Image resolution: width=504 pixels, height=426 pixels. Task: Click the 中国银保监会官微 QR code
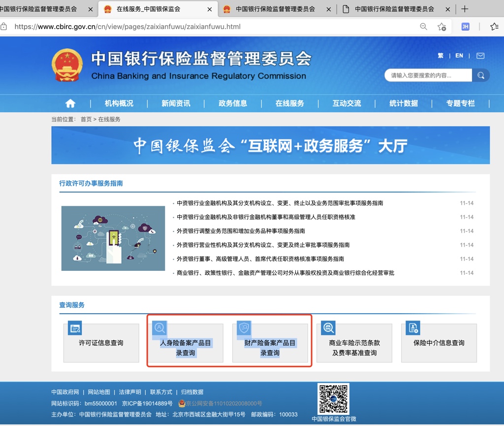(333, 399)
